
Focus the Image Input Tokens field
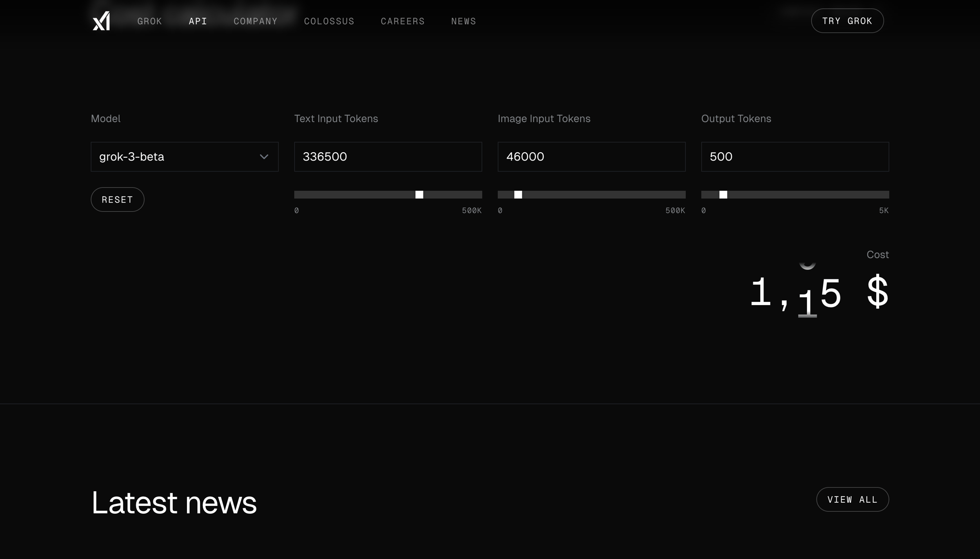click(591, 157)
